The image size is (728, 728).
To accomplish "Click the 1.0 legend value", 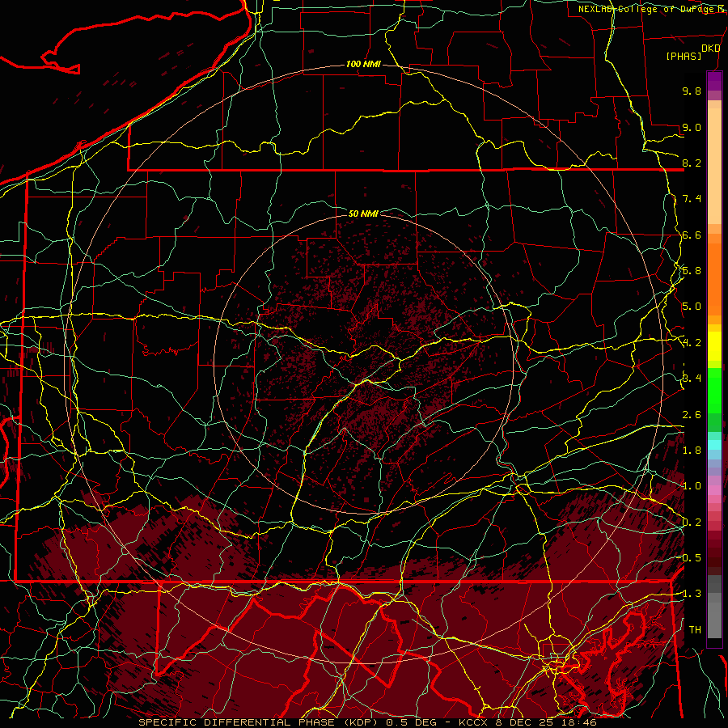I will click(692, 486).
